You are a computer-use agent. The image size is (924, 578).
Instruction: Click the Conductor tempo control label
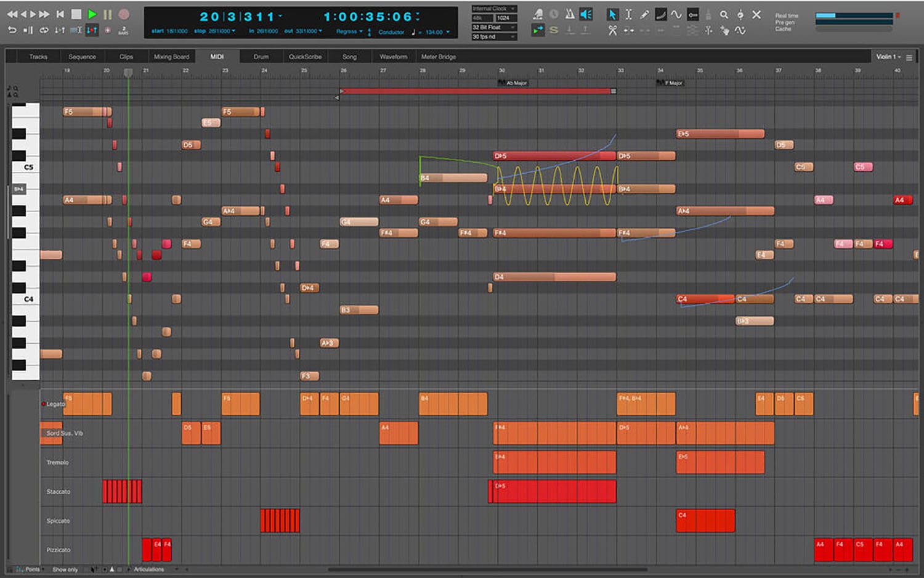(x=391, y=32)
